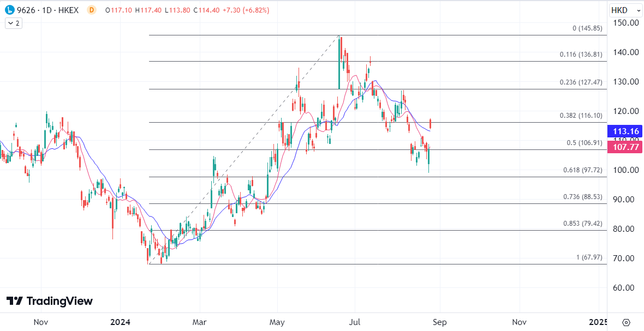
Task: Open chart settings hexagon gear icon
Action: 626,322
